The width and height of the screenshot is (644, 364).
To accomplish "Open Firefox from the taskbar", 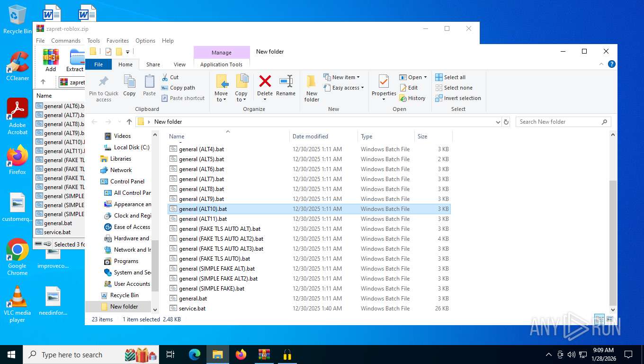I will 241,355.
